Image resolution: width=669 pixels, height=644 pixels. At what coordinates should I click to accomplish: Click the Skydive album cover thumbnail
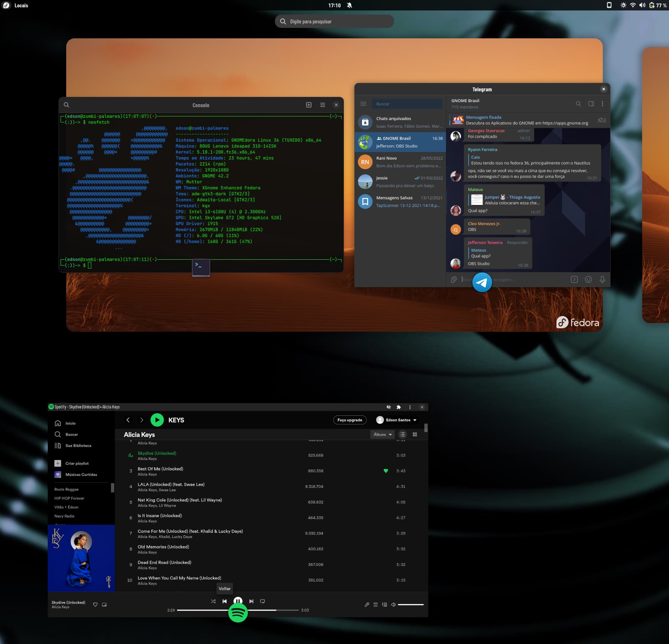click(81, 558)
